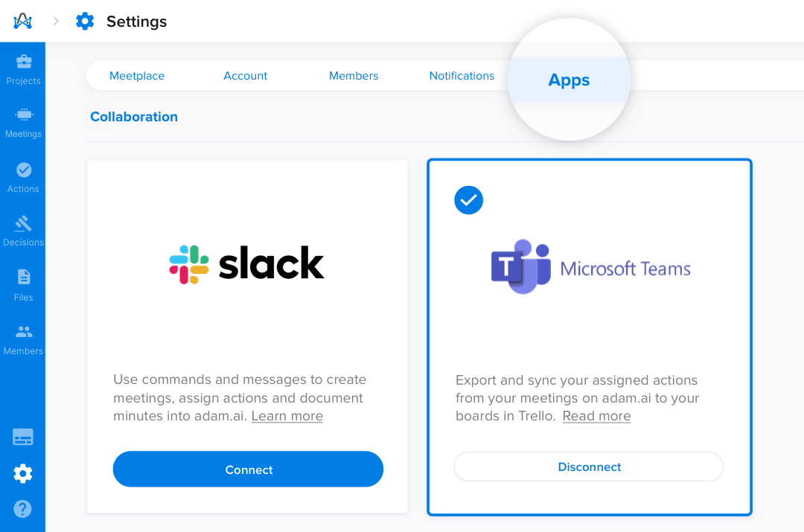Open the Members settings tab
The height and width of the screenshot is (532, 804).
[x=354, y=76]
